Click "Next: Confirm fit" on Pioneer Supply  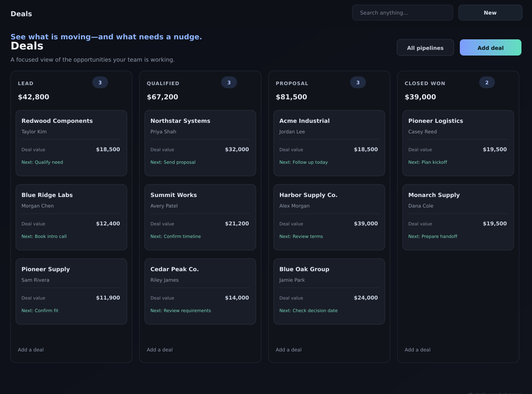(40, 310)
